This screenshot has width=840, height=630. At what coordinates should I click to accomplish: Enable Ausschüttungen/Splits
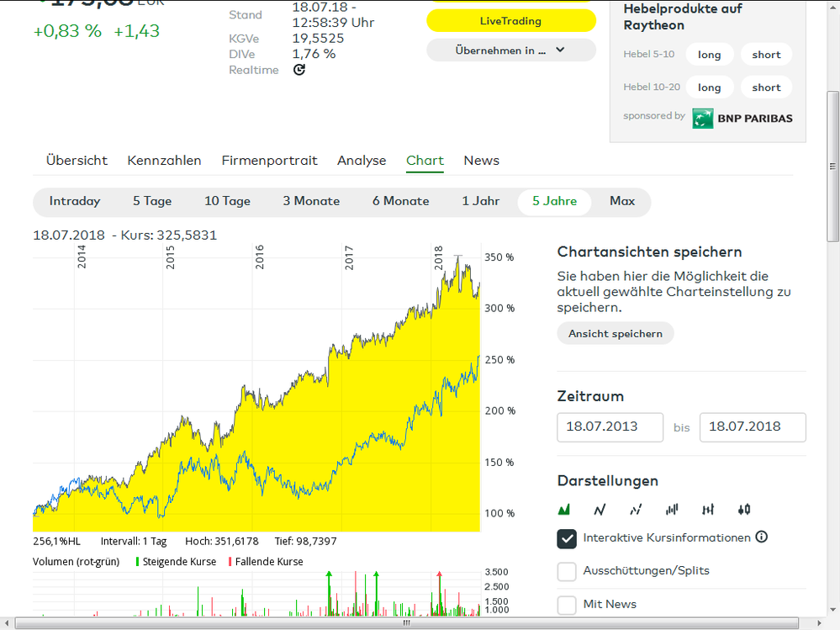point(566,571)
